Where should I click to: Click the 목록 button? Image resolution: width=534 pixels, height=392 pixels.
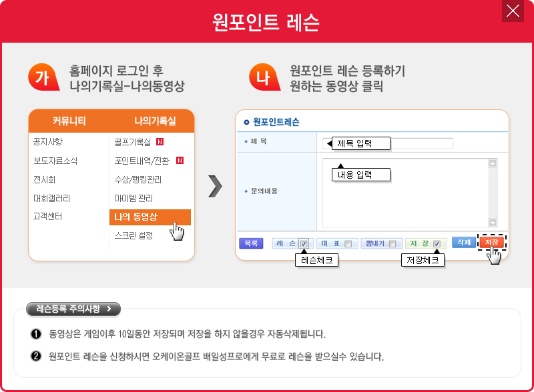point(251,243)
